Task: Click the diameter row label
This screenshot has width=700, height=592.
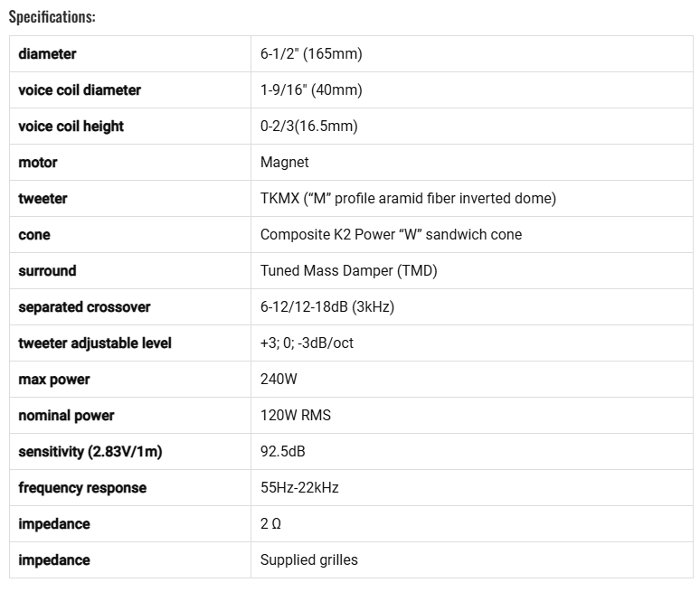Action: tap(47, 54)
